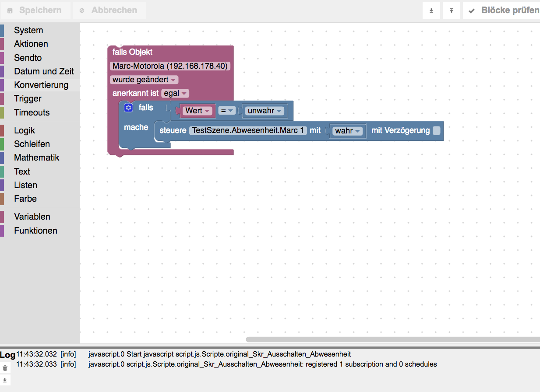Select the Marc-Motorola (192.168.178.40) object field
540x392 pixels.
pos(170,66)
